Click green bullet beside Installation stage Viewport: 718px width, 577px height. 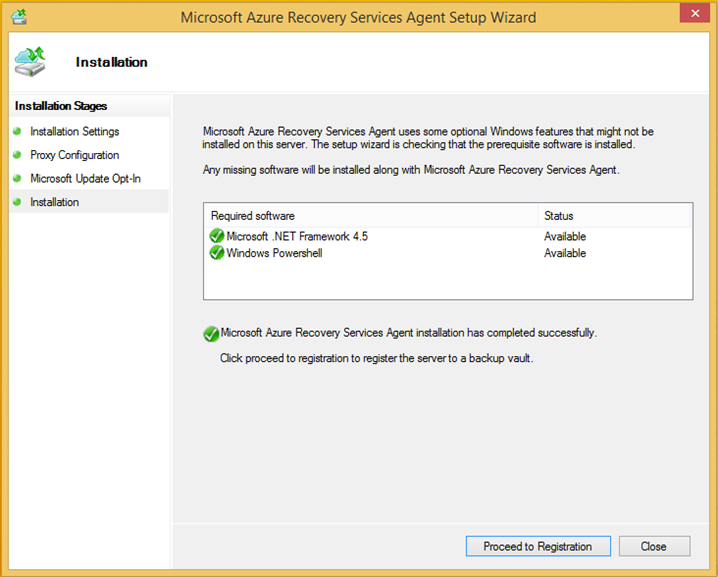click(x=17, y=202)
